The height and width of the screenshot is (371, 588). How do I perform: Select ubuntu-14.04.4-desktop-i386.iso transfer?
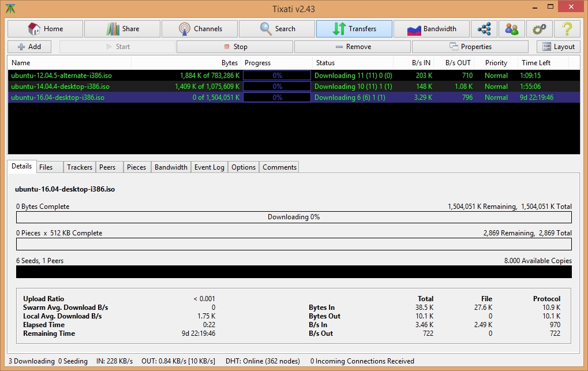click(x=294, y=87)
